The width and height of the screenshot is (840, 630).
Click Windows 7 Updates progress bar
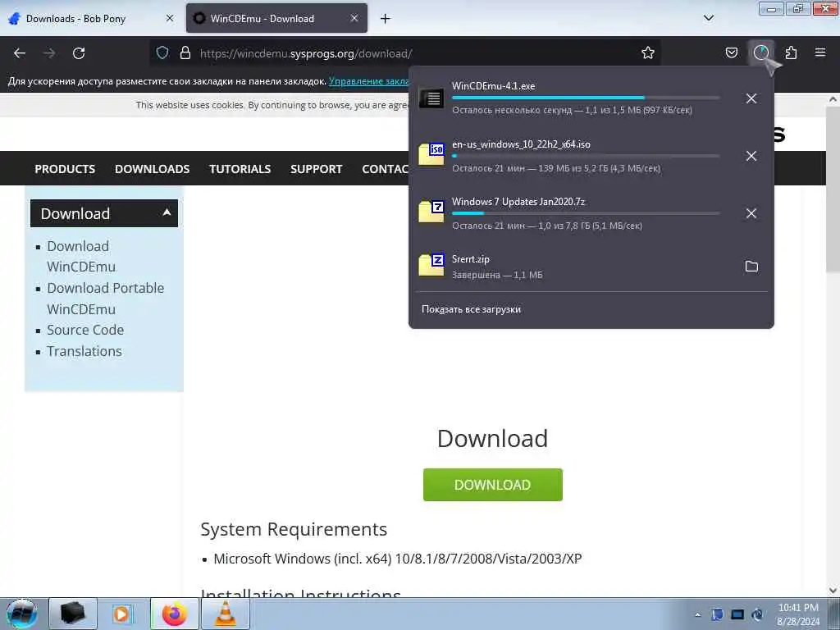coord(586,213)
